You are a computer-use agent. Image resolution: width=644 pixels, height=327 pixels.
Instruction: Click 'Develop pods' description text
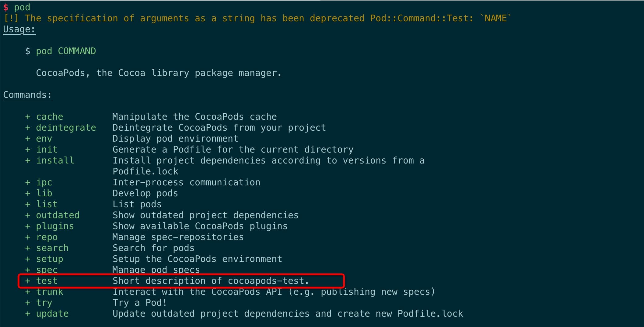tap(145, 193)
